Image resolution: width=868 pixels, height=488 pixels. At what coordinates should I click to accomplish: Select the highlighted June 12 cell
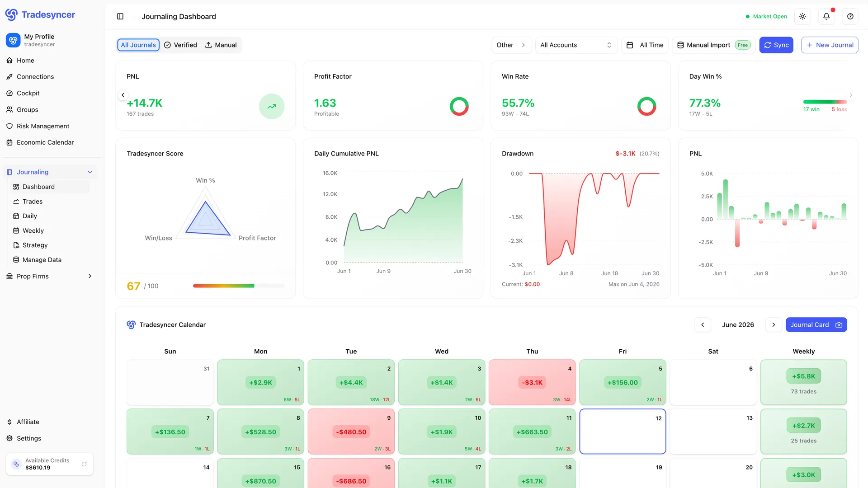[x=623, y=432]
